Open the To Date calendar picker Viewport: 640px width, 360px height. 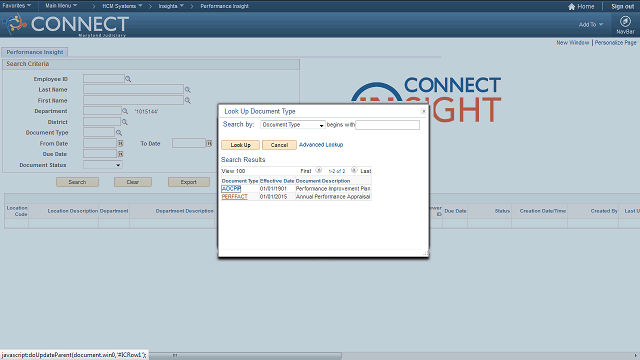pyautogui.click(x=209, y=143)
